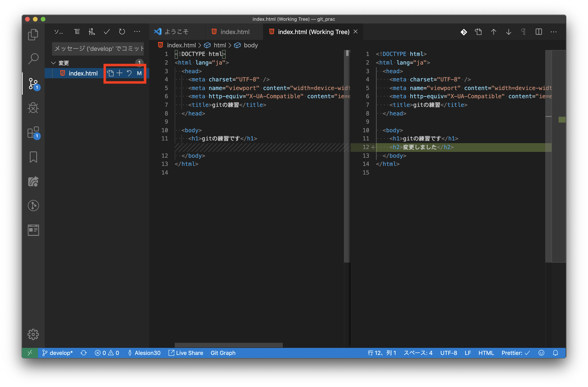Open Git Graph from Source Control header
The height and width of the screenshot is (387, 588).
pos(92,31)
